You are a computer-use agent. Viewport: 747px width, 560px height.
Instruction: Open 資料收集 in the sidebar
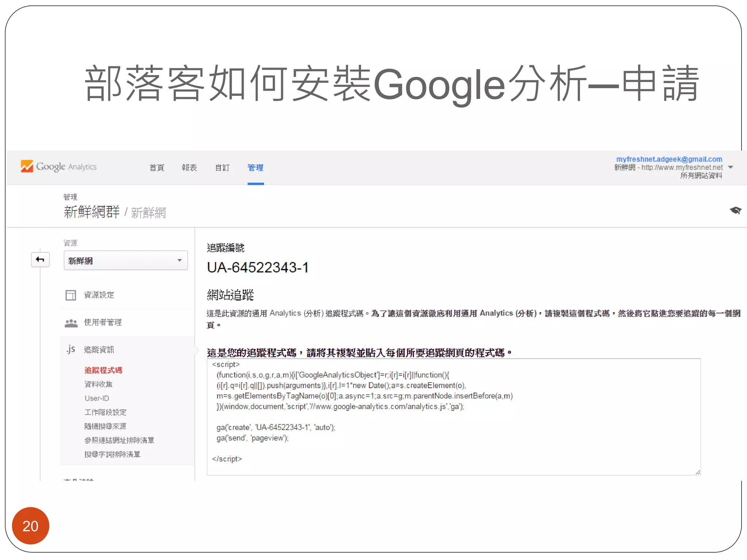point(98,384)
